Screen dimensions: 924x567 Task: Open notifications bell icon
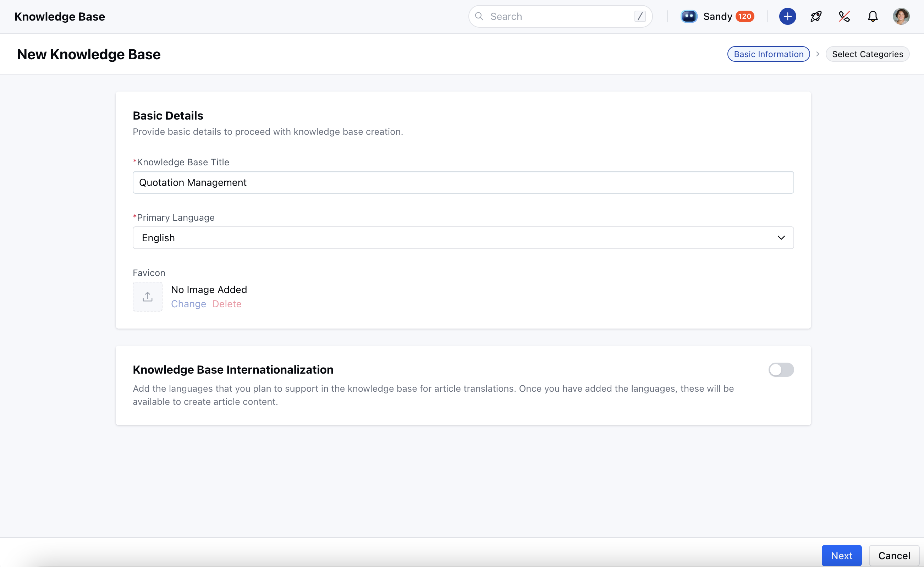(873, 17)
